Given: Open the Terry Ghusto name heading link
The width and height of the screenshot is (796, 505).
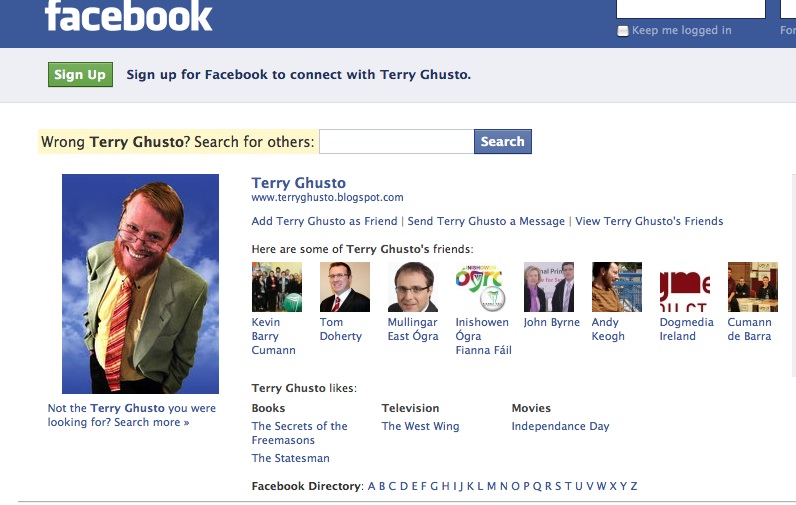Looking at the screenshot, I should [x=298, y=183].
